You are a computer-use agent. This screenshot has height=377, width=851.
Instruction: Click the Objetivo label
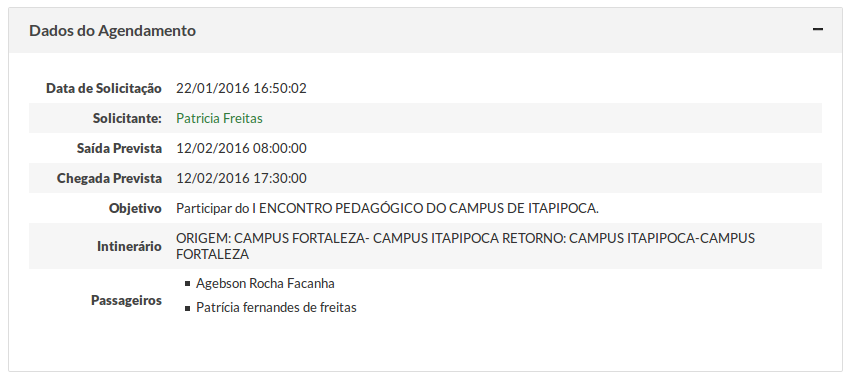(x=135, y=208)
